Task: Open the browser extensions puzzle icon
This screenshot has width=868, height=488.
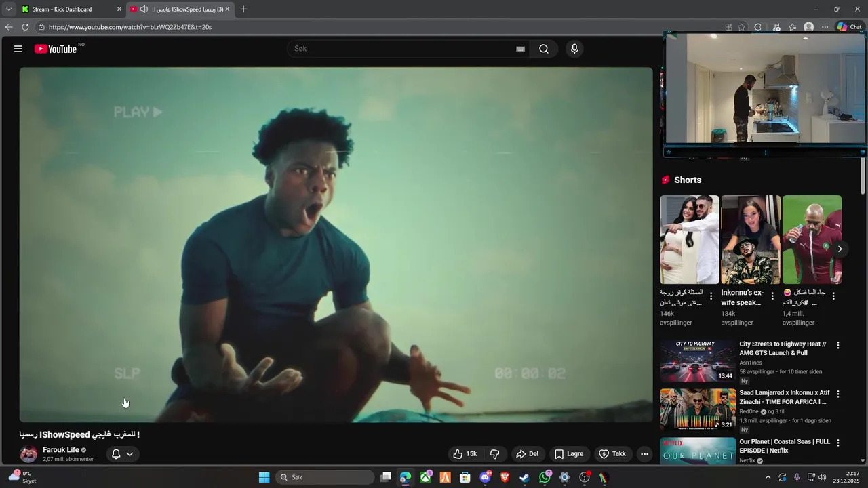Action: pyautogui.click(x=758, y=27)
